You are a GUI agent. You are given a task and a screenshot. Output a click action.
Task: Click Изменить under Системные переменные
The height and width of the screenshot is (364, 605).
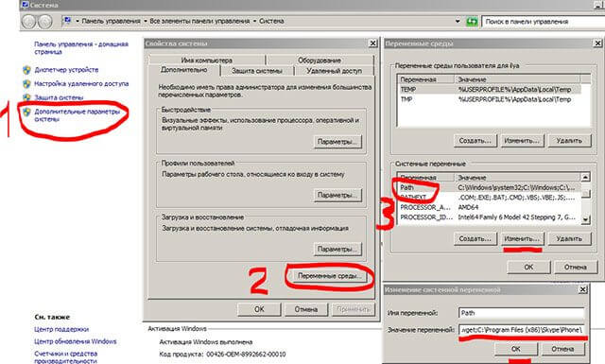click(522, 238)
